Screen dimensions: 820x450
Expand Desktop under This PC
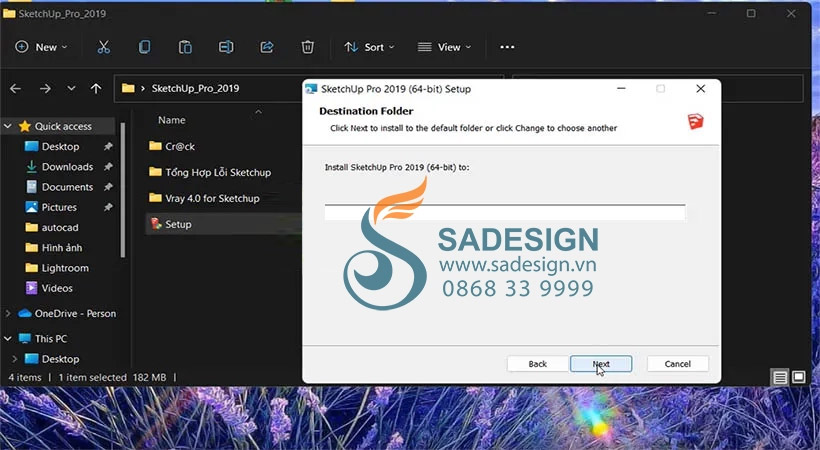click(x=15, y=359)
